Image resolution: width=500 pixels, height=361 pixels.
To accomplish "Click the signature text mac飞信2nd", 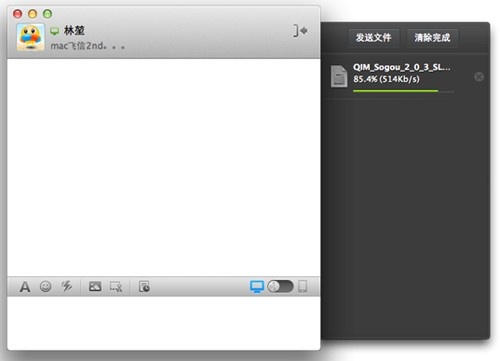I will point(88,46).
